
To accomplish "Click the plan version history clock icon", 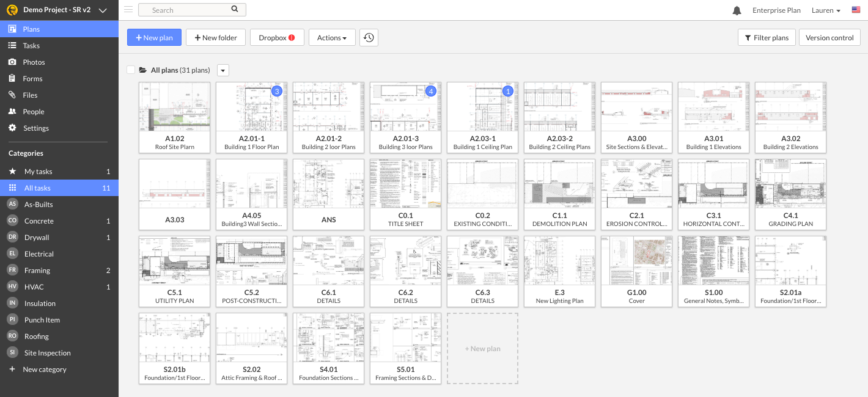I will coord(368,37).
